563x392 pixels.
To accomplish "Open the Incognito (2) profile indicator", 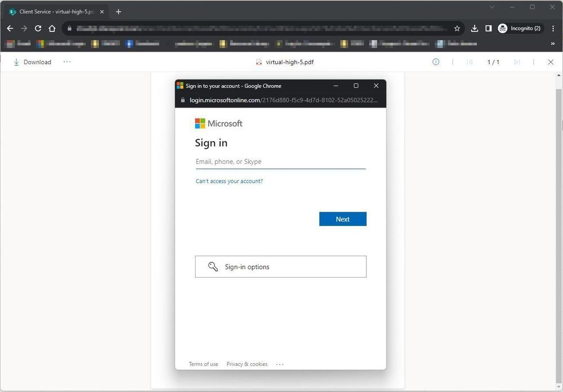I will point(521,28).
